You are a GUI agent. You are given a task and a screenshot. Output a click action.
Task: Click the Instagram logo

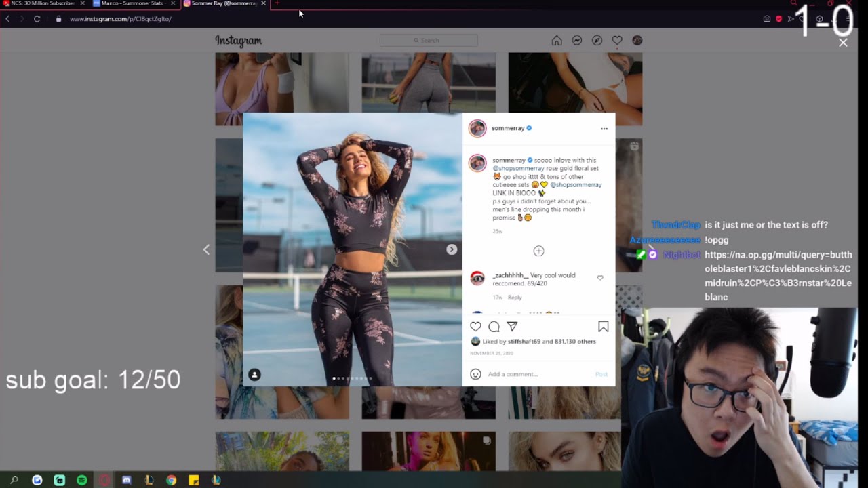tap(238, 41)
